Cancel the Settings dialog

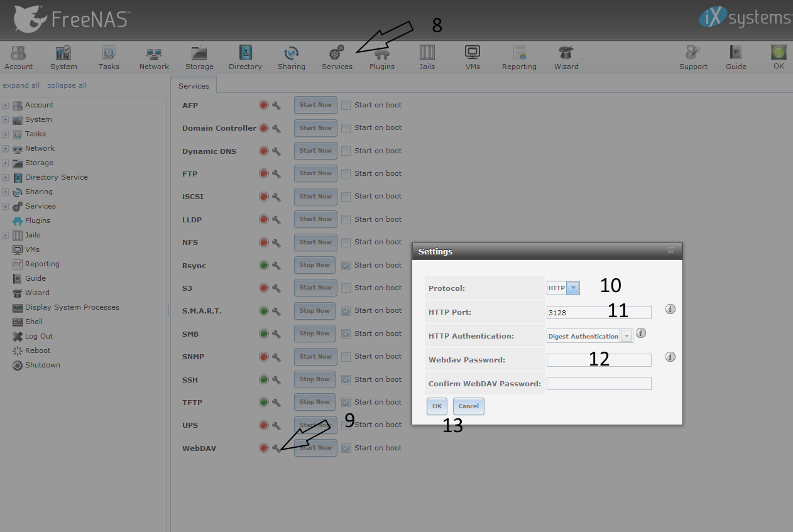click(469, 406)
